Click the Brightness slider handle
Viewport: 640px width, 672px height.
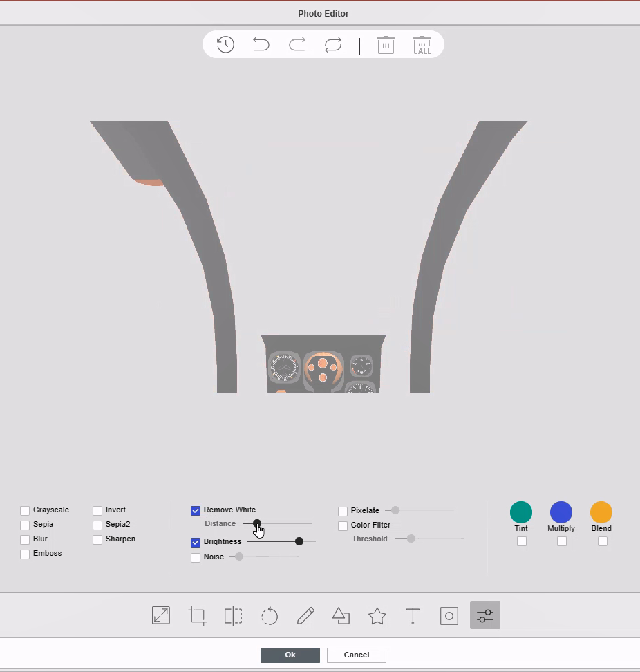[x=299, y=541]
